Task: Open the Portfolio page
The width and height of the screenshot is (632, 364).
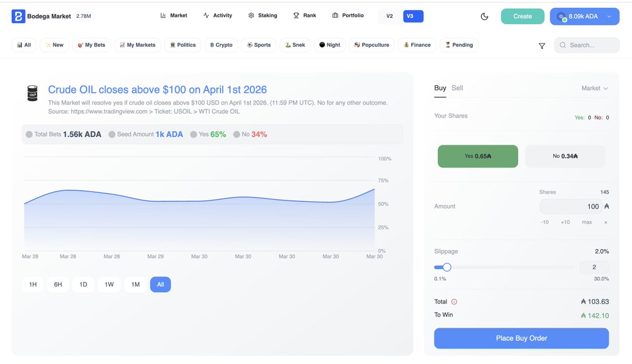Action: coord(348,15)
